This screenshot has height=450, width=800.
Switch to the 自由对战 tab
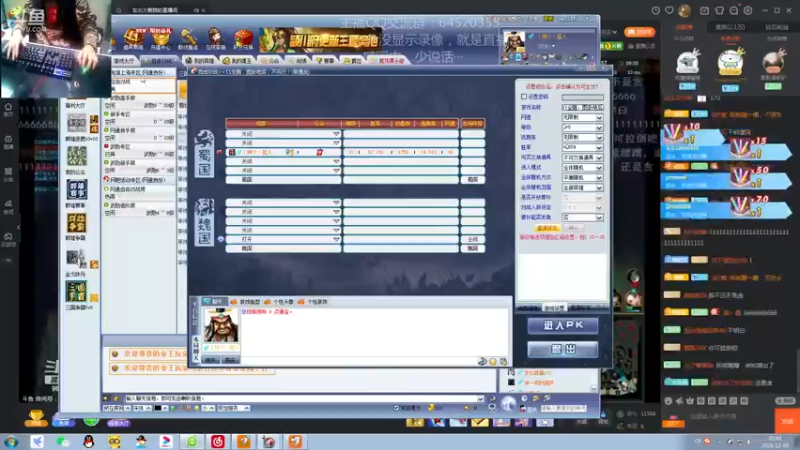[x=158, y=61]
